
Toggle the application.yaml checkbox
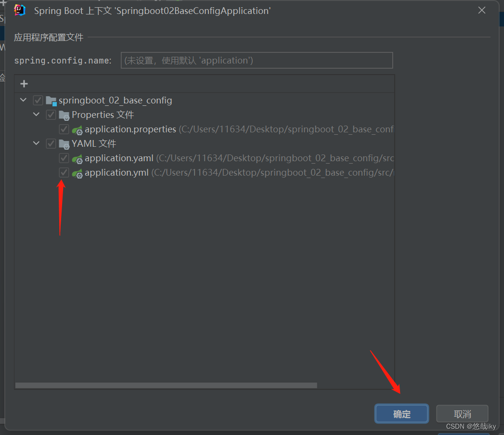[x=64, y=158]
